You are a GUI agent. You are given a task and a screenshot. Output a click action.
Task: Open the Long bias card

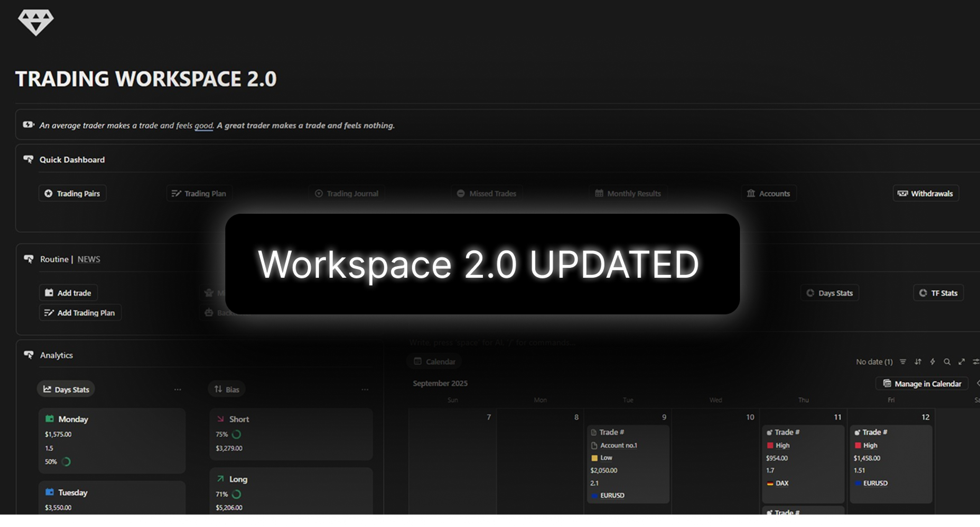[x=291, y=491]
